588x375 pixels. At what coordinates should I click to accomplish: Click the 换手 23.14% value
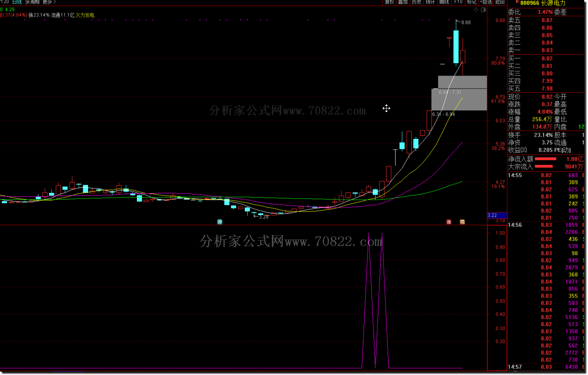coord(543,135)
